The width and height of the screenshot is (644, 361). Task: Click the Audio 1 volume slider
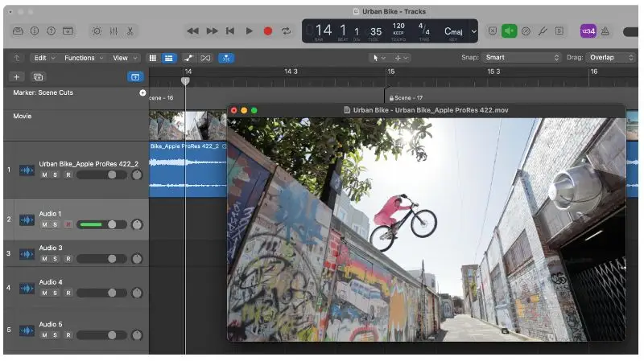tap(102, 224)
